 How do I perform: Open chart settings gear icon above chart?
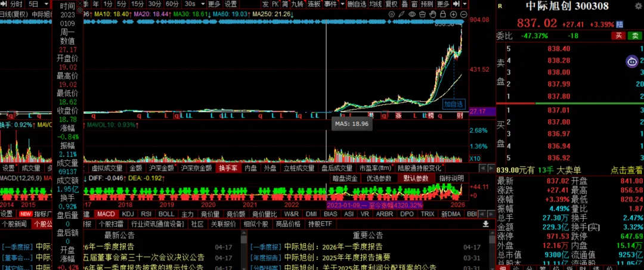pyautogui.click(x=391, y=14)
